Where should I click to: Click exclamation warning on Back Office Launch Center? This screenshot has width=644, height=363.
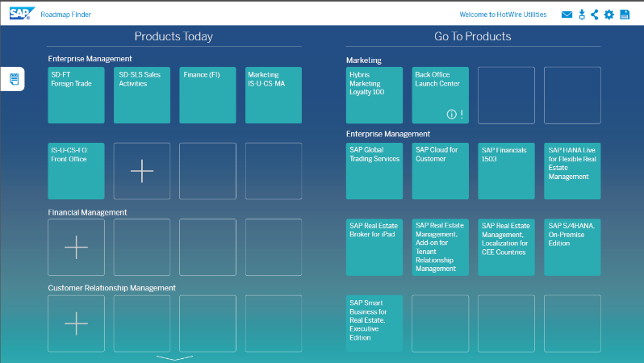(x=462, y=114)
